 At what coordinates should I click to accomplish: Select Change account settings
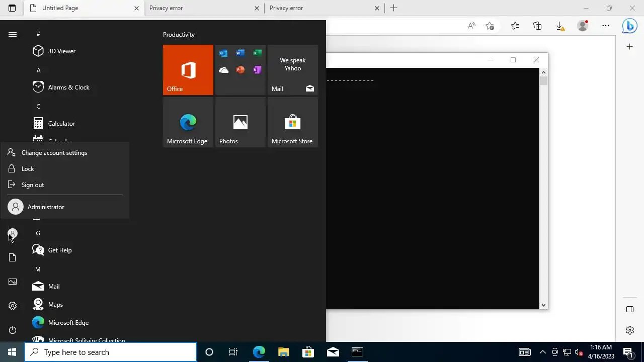pyautogui.click(x=65, y=153)
